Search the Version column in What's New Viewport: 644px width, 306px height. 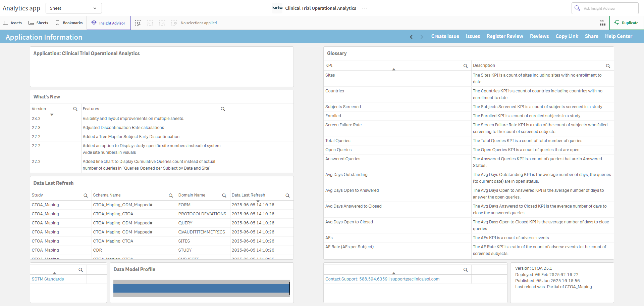(x=75, y=109)
